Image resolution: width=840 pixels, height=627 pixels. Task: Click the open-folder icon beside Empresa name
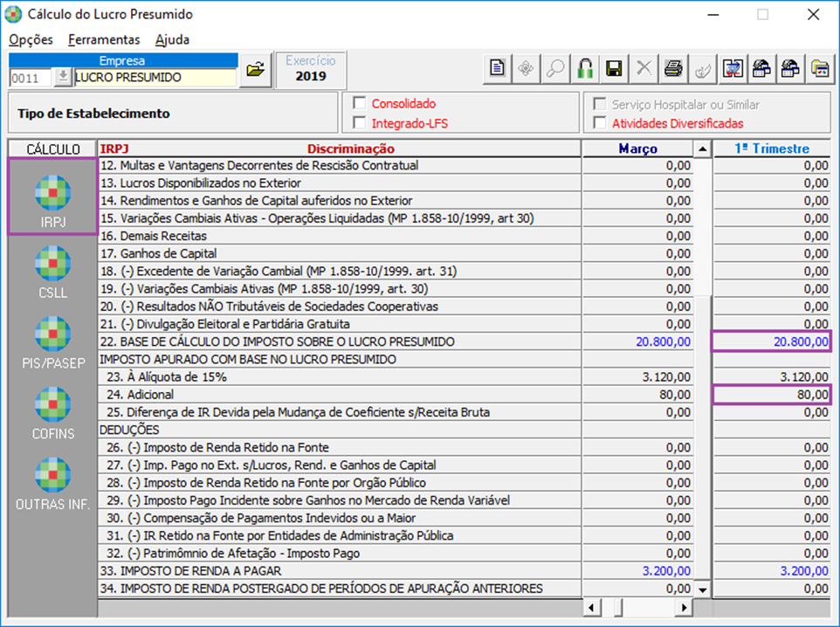click(x=256, y=69)
